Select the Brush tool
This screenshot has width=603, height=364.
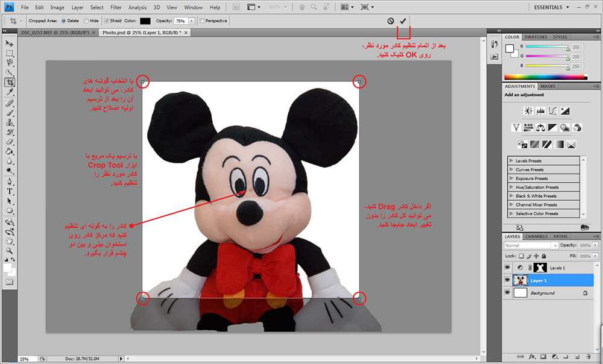coord(10,113)
